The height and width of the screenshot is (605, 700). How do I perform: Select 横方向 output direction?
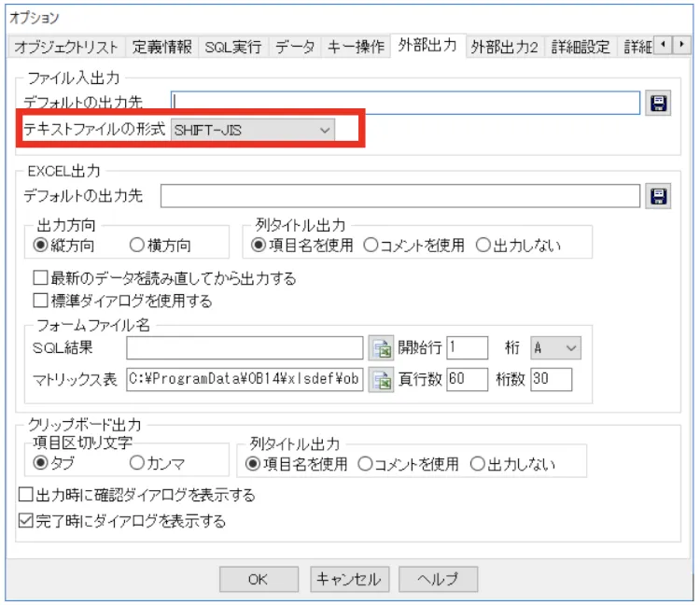click(160, 246)
